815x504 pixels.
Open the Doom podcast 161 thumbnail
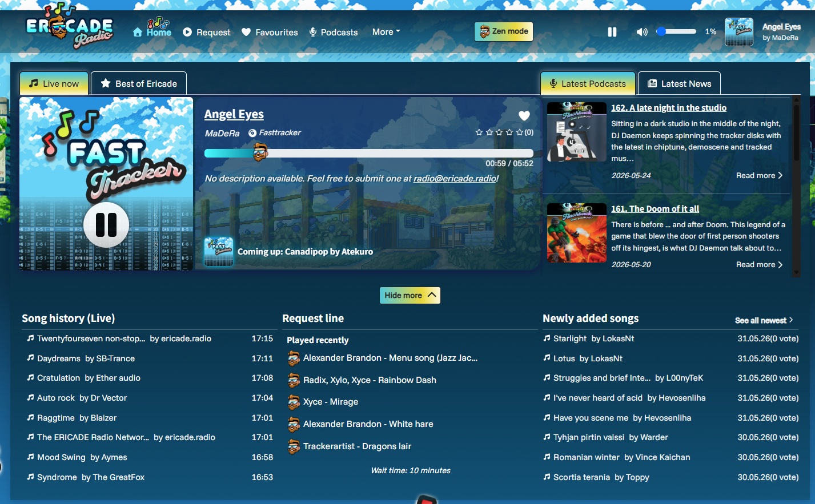[577, 233]
